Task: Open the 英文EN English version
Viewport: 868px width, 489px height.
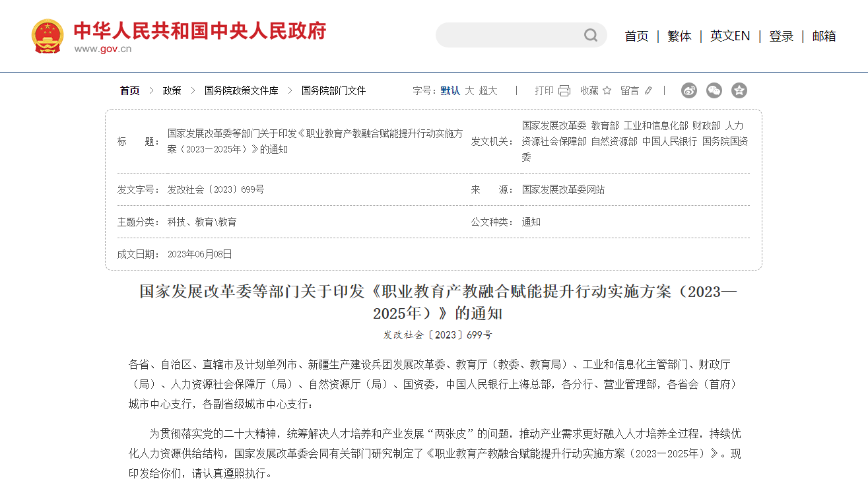Action: point(730,36)
